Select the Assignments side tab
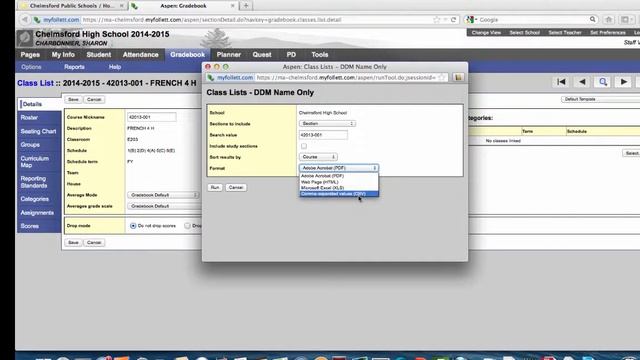Screen dimensions: 640x360 40,213
